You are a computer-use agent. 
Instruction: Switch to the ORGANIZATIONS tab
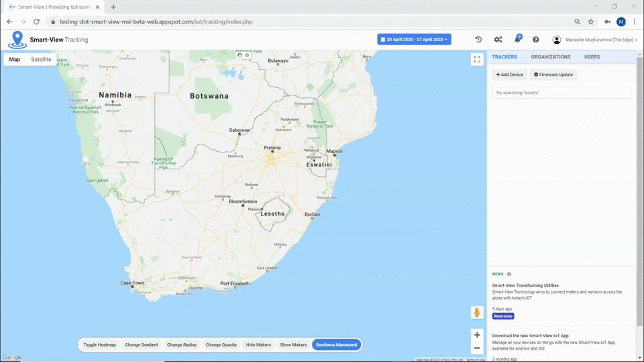pyautogui.click(x=550, y=57)
